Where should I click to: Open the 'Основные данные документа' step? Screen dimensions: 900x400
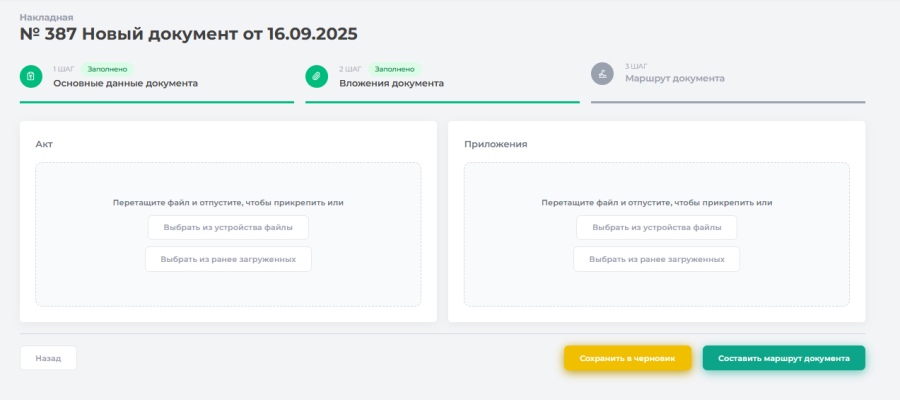pyautogui.click(x=125, y=84)
